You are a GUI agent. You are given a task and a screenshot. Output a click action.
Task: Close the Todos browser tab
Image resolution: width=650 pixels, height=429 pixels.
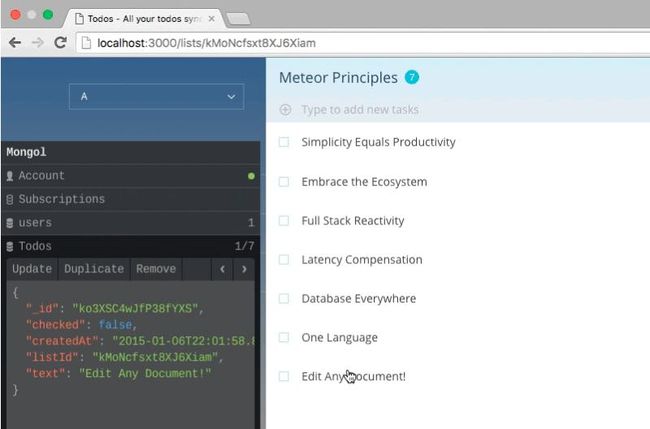(211, 19)
